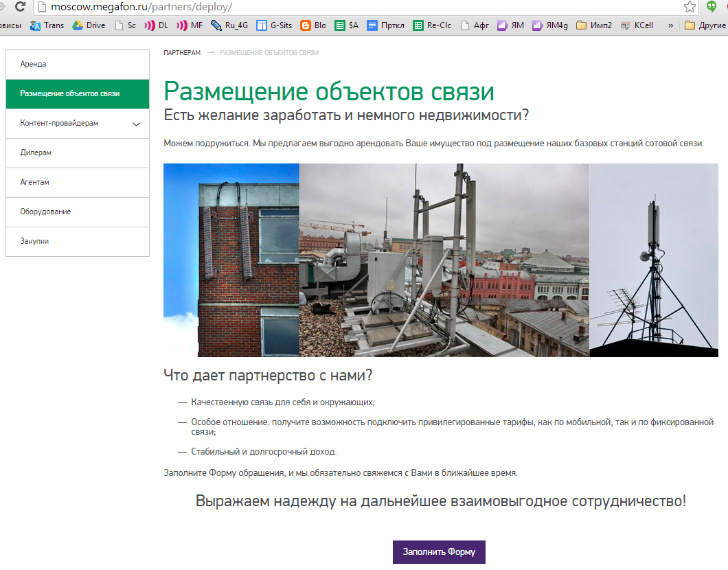Show hidden bookmarks via the » chevron
This screenshot has width=728, height=570.
[x=670, y=25]
